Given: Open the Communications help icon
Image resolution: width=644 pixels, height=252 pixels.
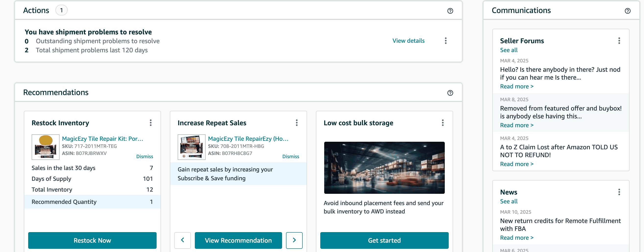Looking at the screenshot, I should click(628, 11).
